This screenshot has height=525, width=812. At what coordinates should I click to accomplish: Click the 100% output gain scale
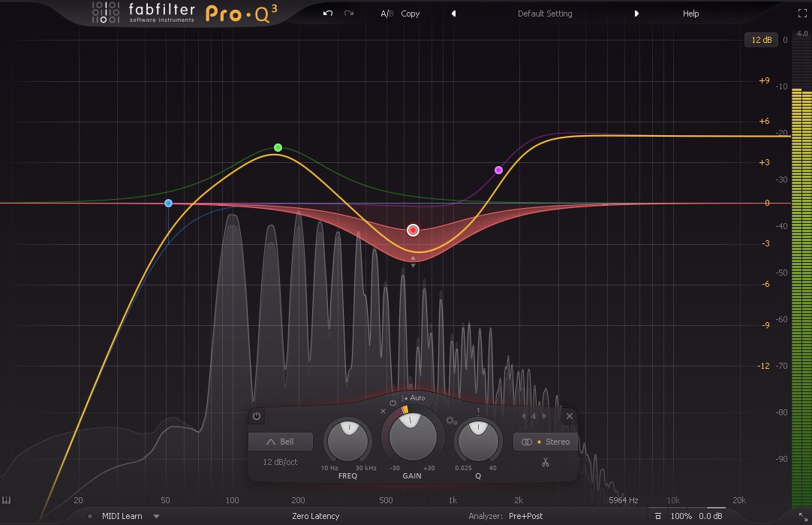pyautogui.click(x=681, y=516)
